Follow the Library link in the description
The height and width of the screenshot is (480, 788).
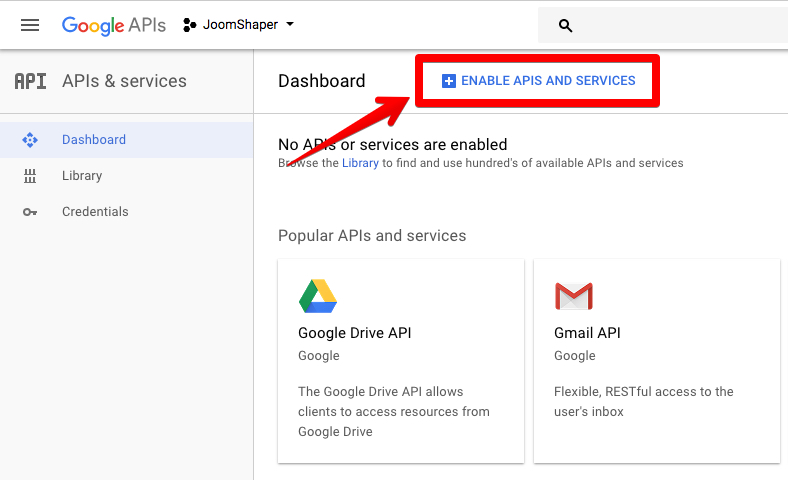[x=360, y=163]
